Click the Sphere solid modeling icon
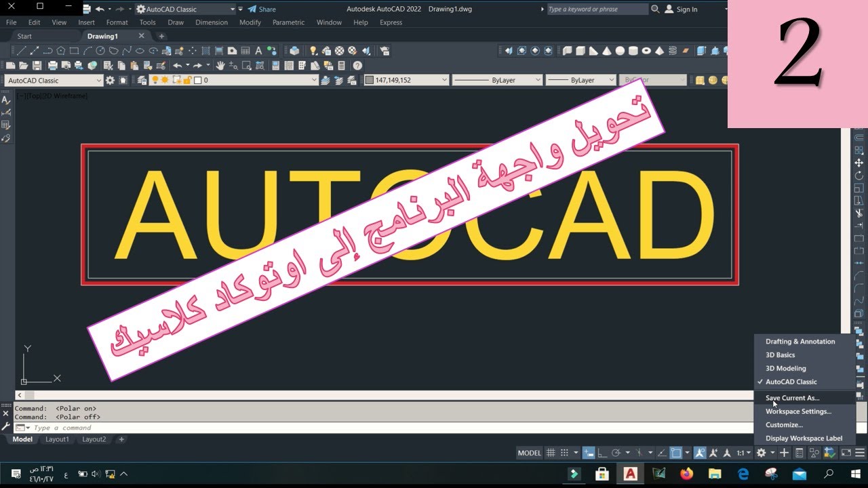 620,51
